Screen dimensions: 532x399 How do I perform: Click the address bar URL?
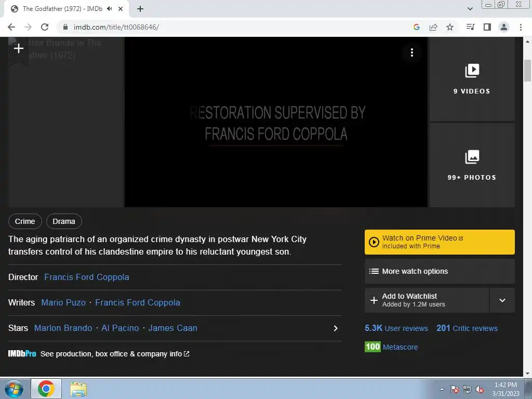click(x=116, y=27)
